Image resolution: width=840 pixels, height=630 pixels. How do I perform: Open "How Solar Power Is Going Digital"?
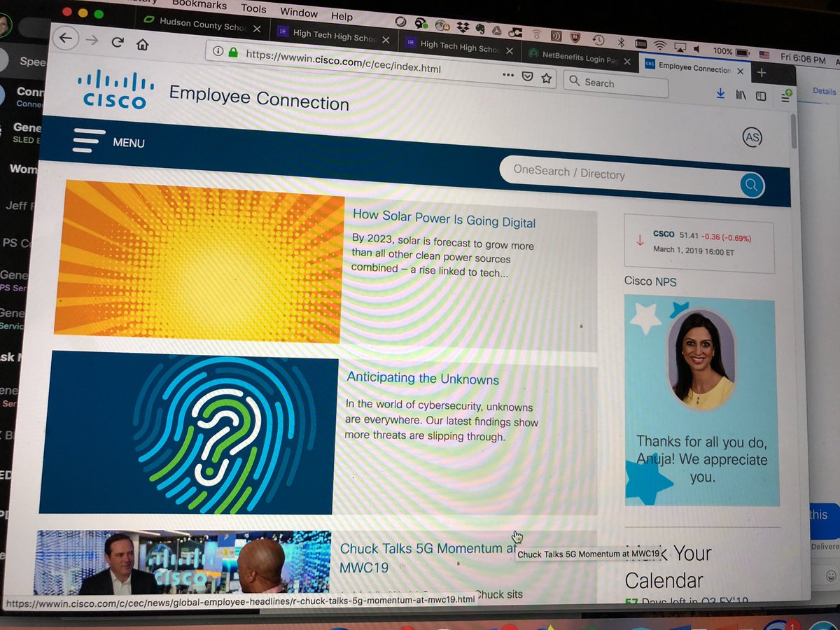tap(443, 219)
